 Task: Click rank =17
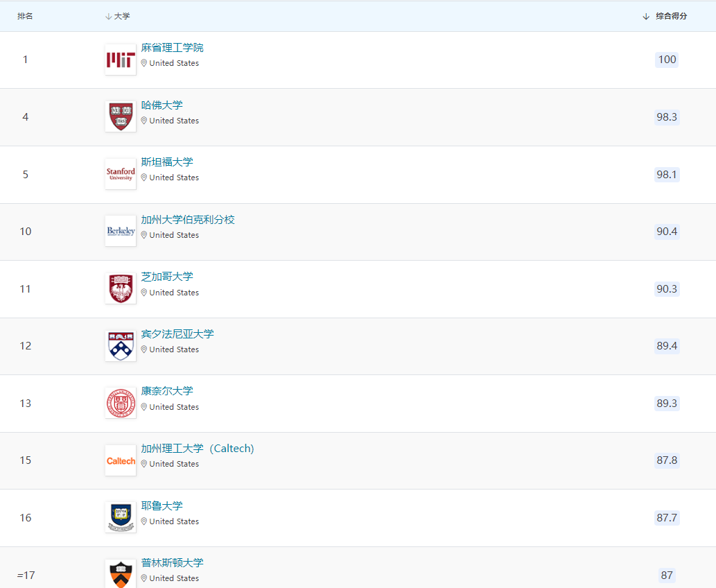tap(26, 576)
